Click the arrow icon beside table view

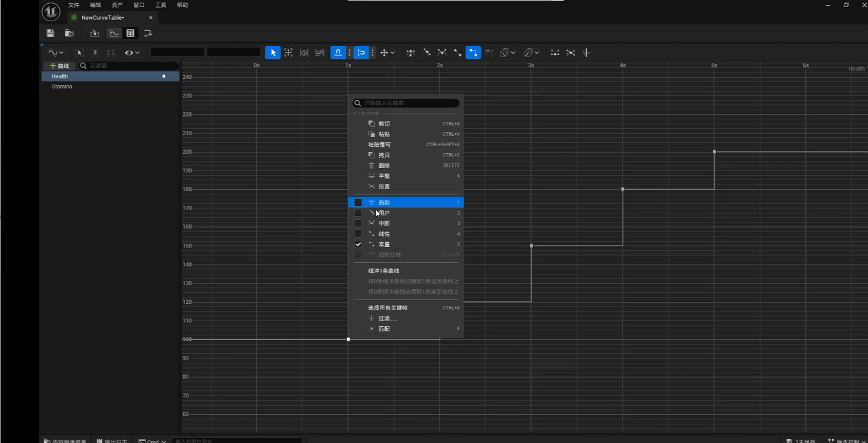(148, 33)
